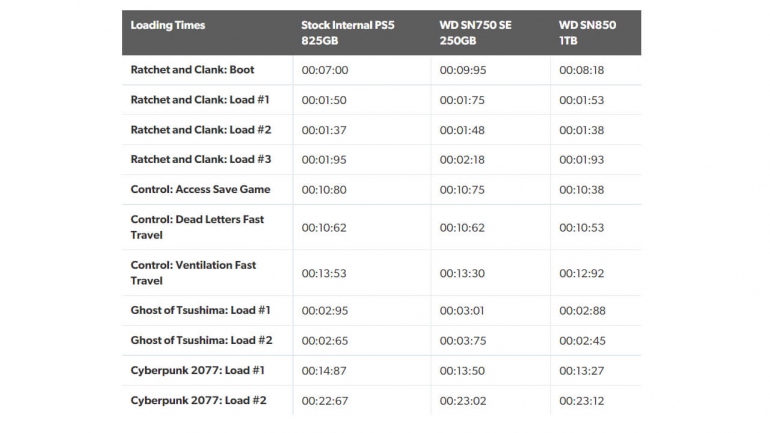Select the "Ratchet and Clank: Load #3" label
The image size is (770, 433).
click(200, 160)
